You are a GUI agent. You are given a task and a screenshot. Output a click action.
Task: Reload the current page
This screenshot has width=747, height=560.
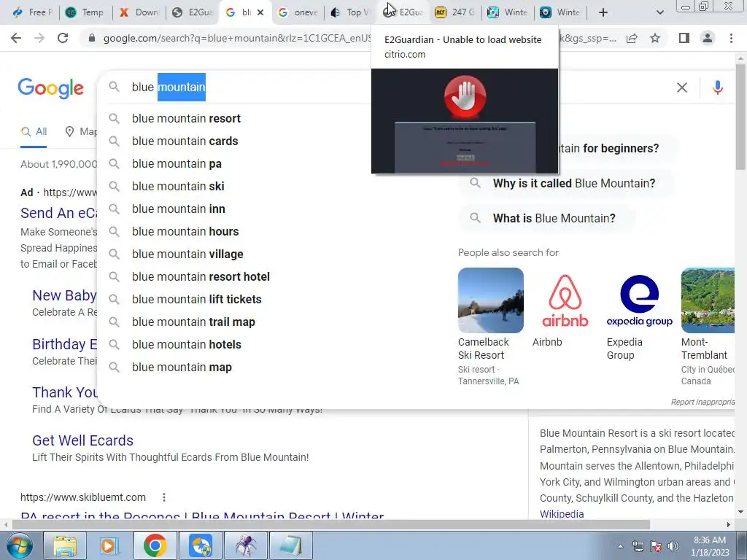point(63,38)
